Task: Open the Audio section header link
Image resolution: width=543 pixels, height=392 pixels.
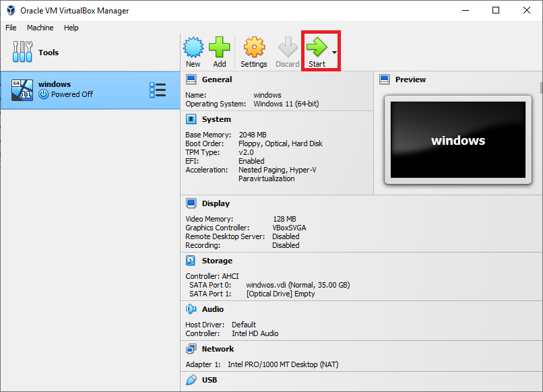Action: pos(213,309)
